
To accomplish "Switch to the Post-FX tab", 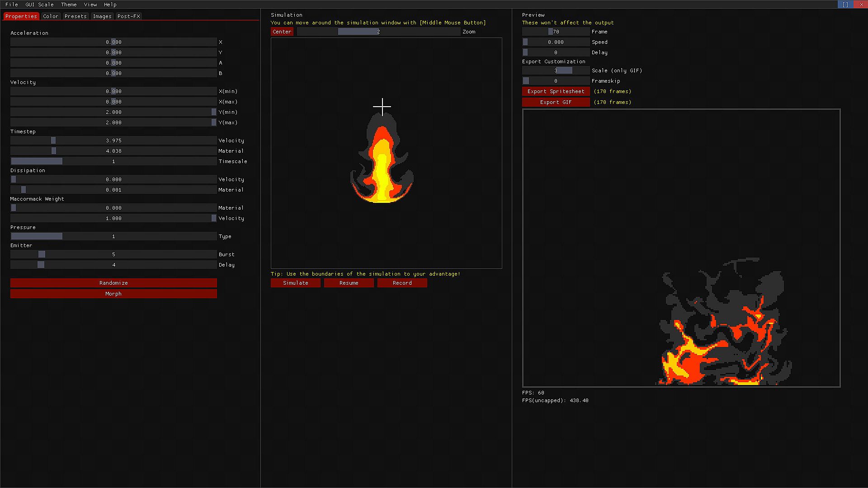I will click(x=128, y=16).
